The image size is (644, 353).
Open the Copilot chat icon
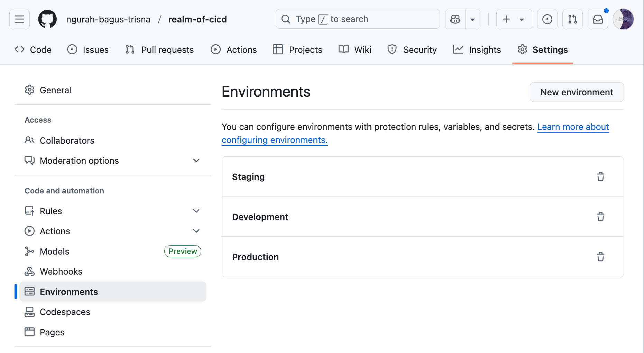455,19
